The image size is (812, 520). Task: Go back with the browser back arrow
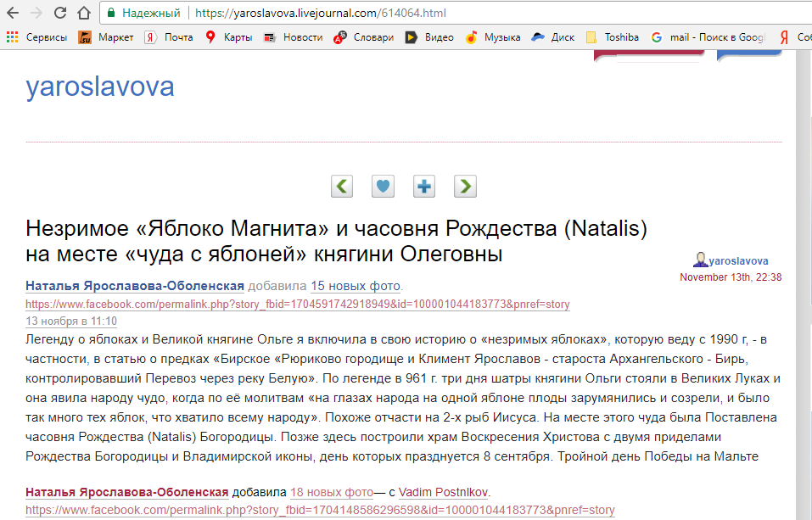[x=13, y=13]
